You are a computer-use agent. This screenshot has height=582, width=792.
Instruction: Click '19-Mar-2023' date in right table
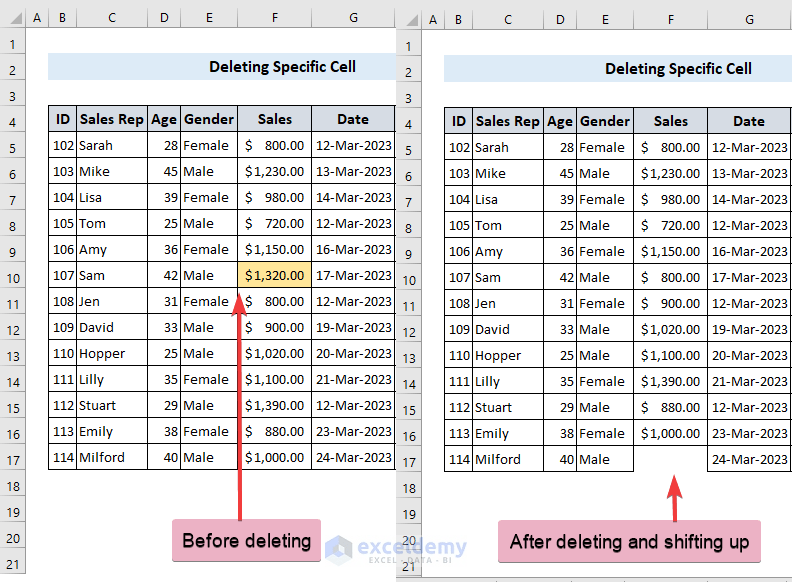pos(749,329)
